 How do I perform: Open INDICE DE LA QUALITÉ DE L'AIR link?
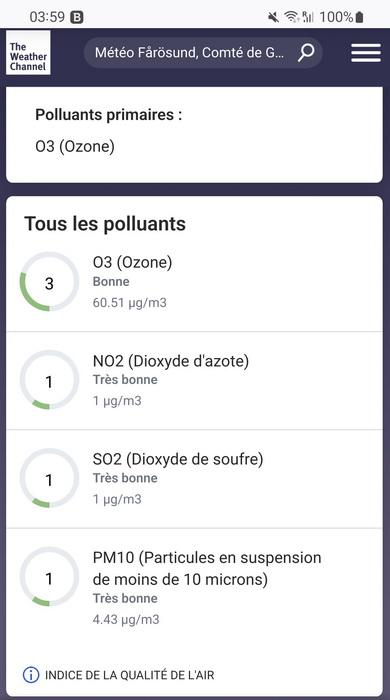coord(129,675)
